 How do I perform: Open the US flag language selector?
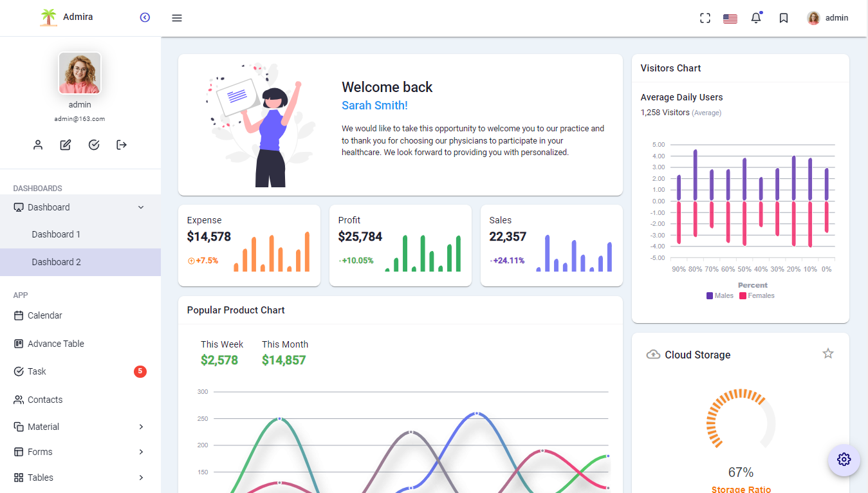pyautogui.click(x=730, y=17)
